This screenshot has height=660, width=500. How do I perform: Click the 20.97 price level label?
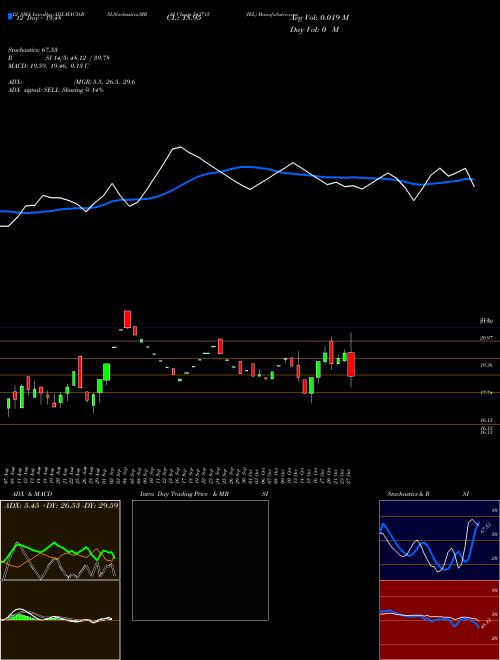point(487,338)
